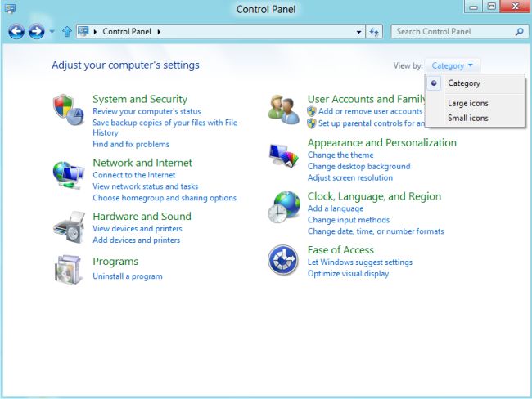This screenshot has height=399, width=532.
Task: Open the System and Security shield icon
Action: (x=69, y=110)
